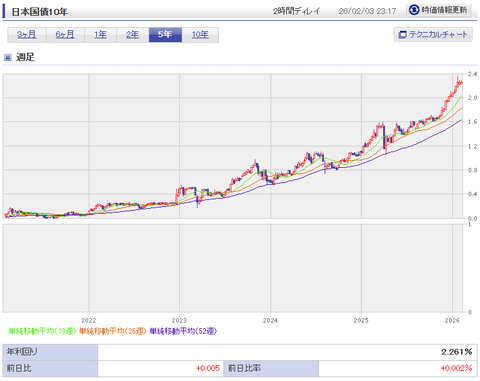Click the 0.8 y-axis label
The image size is (480, 381).
472,170
